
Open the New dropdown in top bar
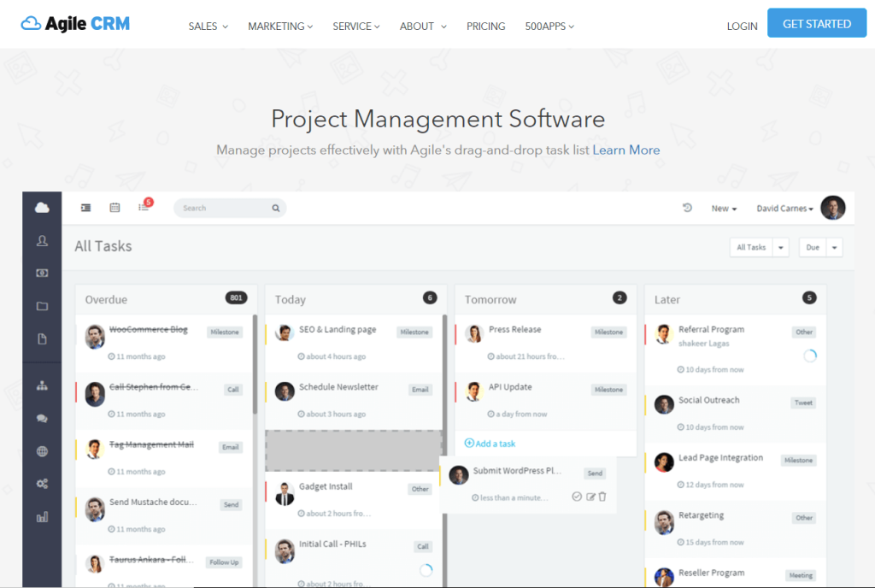click(724, 208)
